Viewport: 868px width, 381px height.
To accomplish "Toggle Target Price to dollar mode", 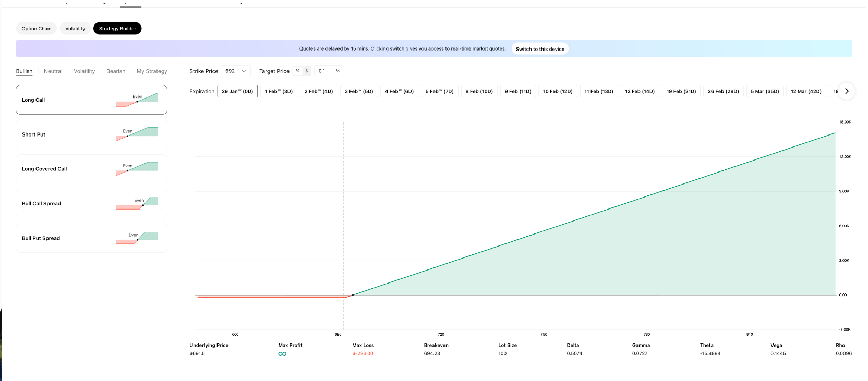I will [307, 71].
